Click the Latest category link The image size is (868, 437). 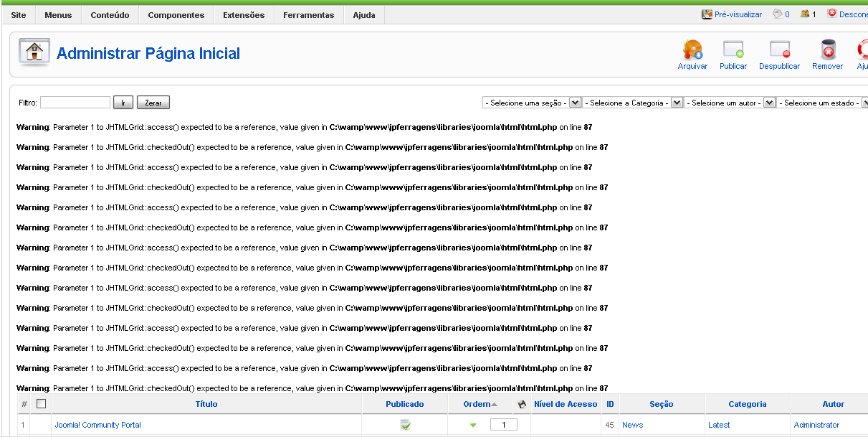(719, 425)
